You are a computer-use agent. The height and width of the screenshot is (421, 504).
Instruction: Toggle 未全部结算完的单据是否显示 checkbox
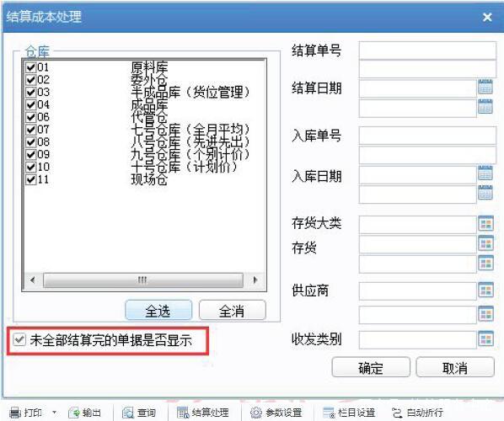coord(19,339)
